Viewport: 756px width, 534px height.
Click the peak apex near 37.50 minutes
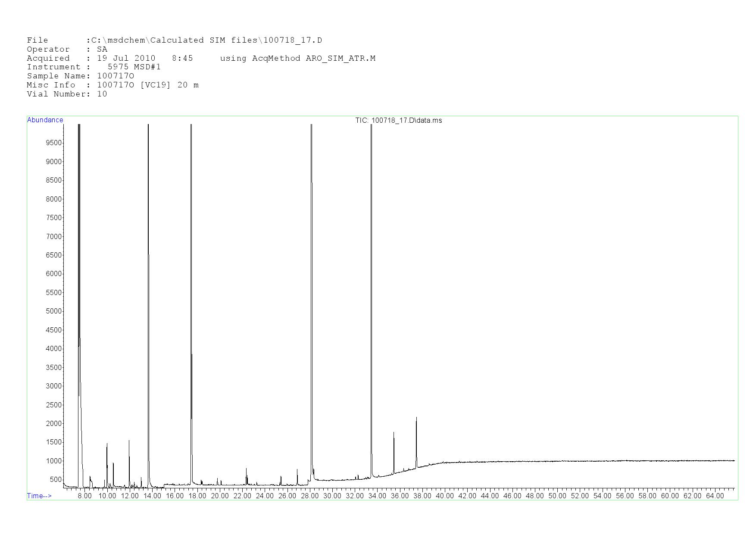[416, 418]
